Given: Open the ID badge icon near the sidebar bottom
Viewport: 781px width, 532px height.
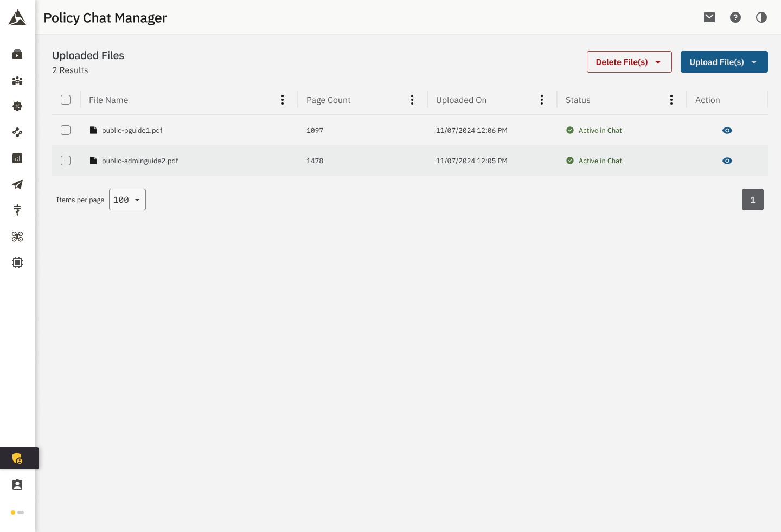Looking at the screenshot, I should [x=17, y=484].
